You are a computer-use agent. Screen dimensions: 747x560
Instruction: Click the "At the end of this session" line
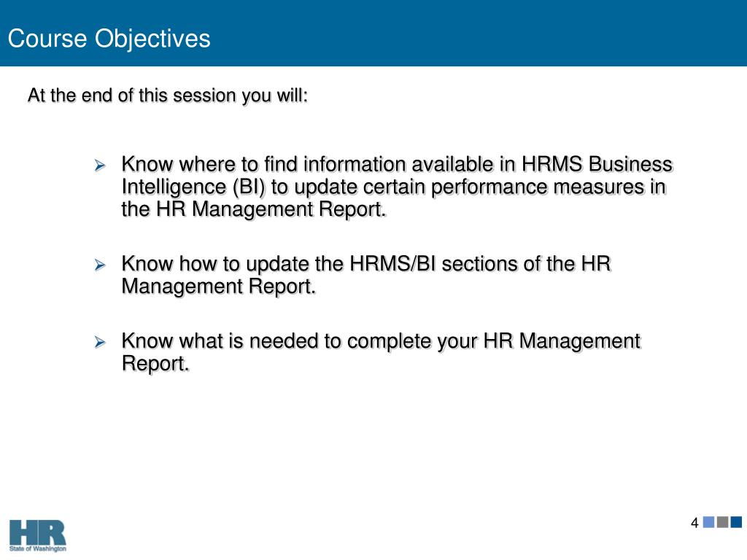tap(168, 96)
